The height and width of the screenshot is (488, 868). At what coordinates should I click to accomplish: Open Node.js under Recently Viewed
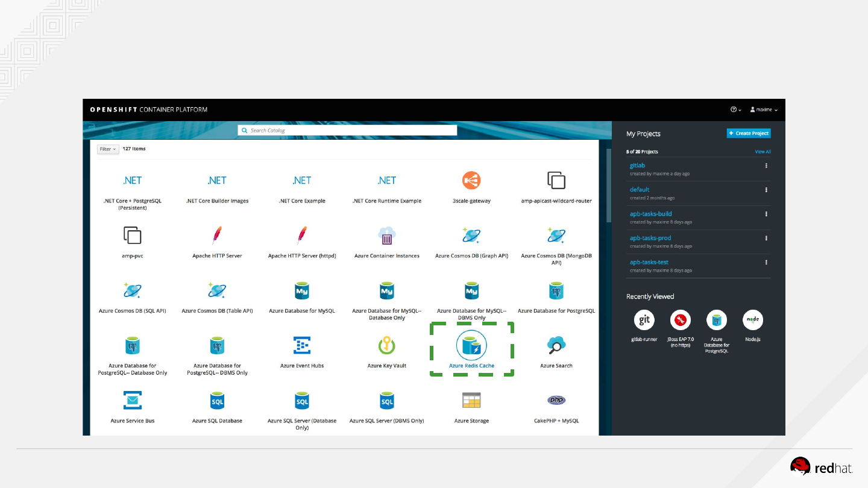coord(753,320)
